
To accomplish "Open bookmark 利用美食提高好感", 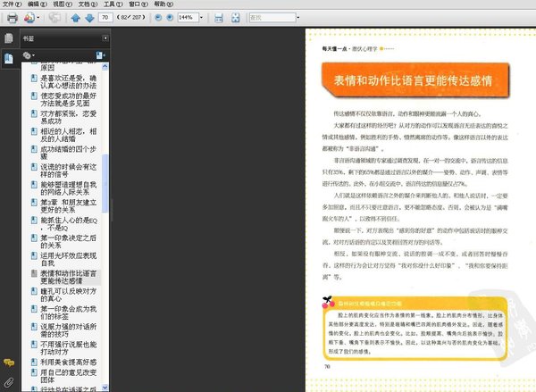I will 69,362.
